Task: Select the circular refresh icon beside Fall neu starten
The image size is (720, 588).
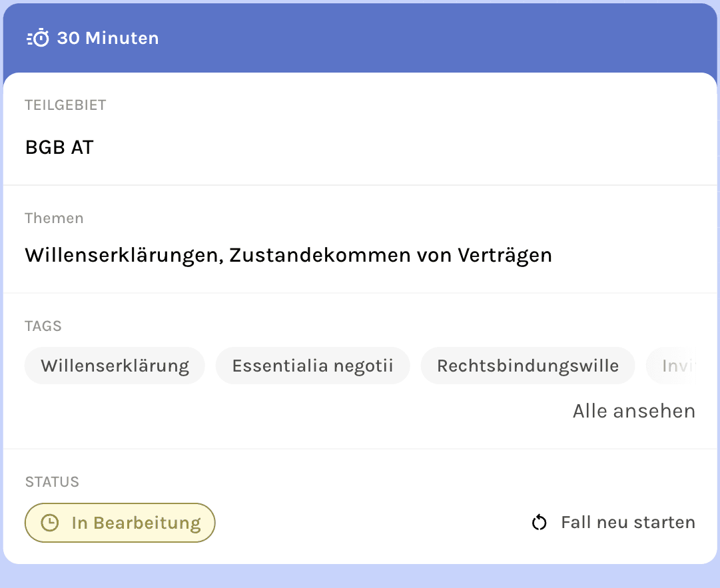Action: click(539, 522)
